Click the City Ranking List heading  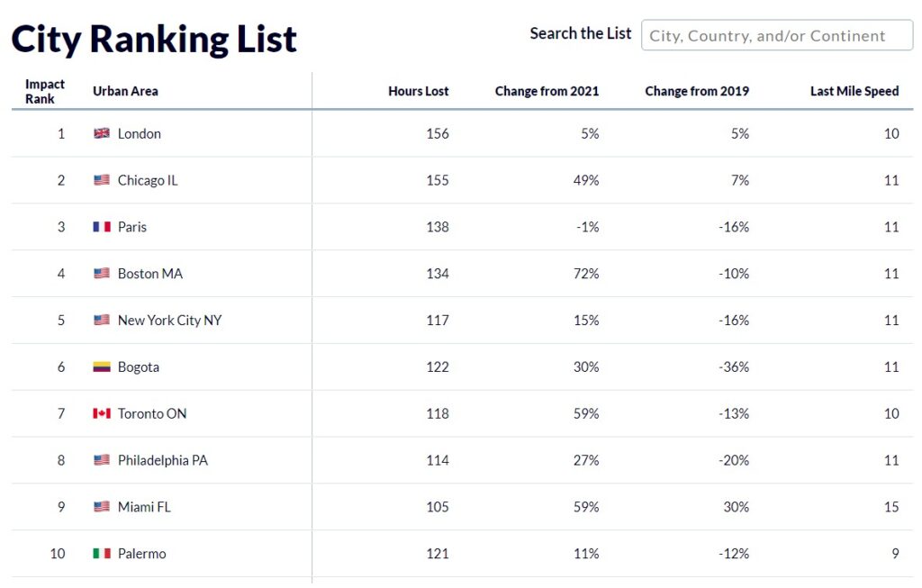(154, 40)
